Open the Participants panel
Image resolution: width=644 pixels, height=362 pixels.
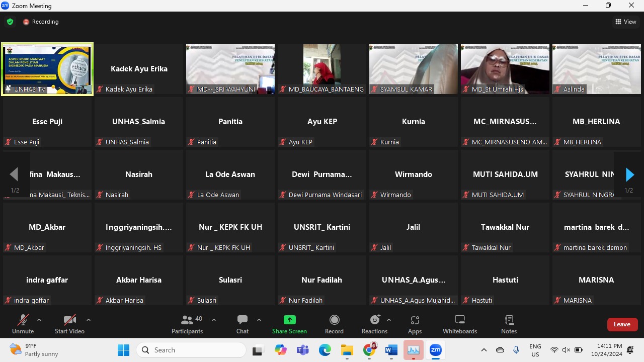[187, 324]
